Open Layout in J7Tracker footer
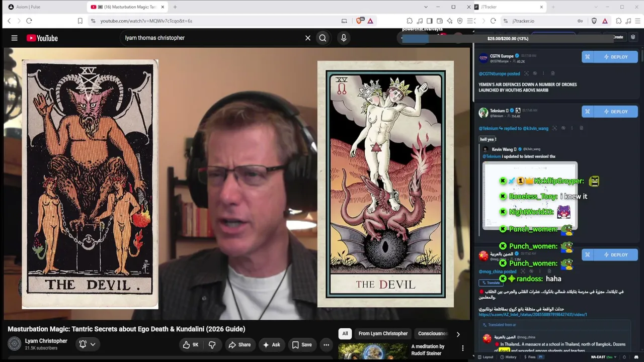 coord(485,357)
